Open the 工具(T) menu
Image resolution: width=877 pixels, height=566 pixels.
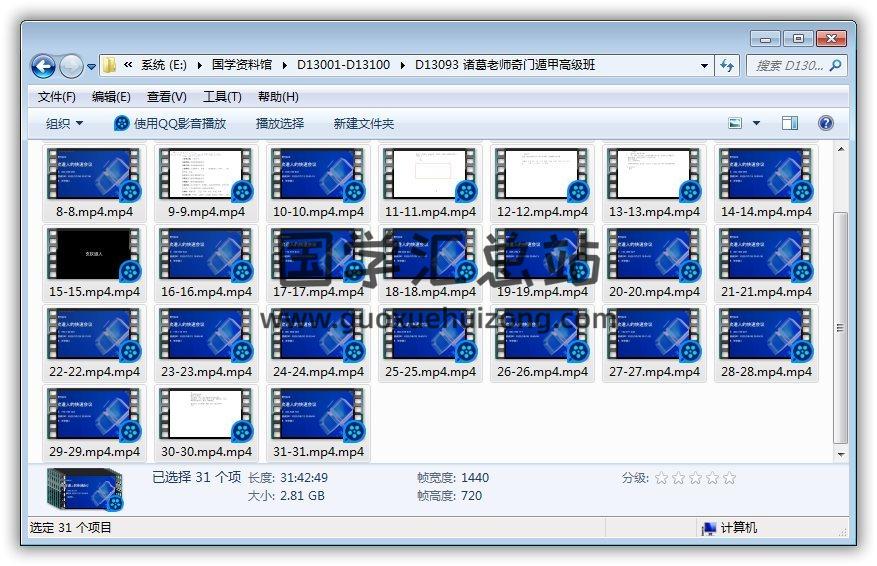click(222, 97)
